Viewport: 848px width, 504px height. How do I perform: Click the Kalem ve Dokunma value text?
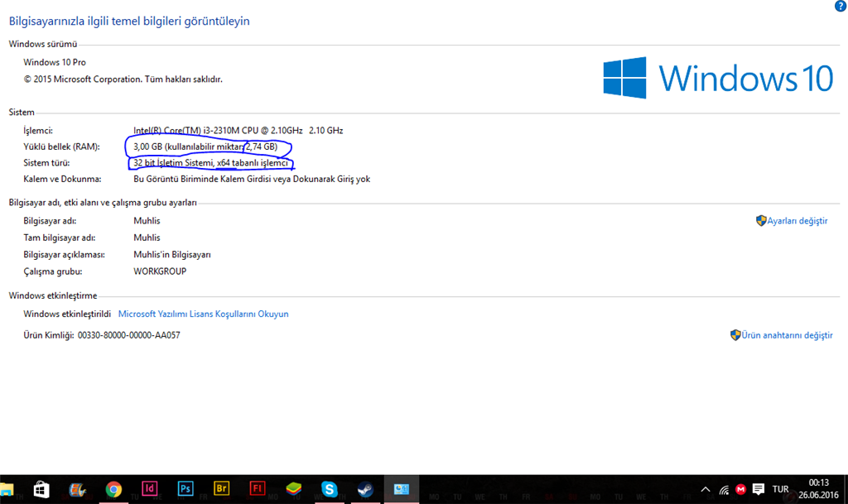(x=252, y=179)
